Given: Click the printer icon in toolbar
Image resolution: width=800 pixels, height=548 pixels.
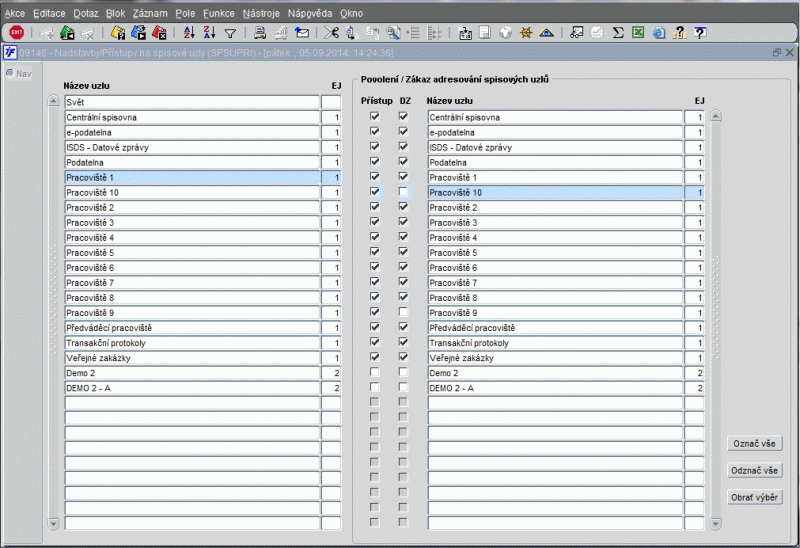Looking at the screenshot, I should tap(259, 33).
